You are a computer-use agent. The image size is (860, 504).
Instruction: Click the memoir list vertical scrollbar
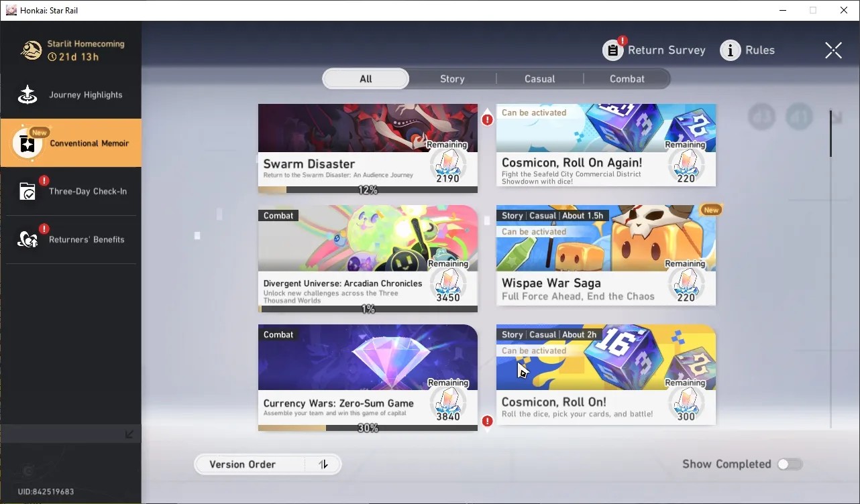(830, 134)
